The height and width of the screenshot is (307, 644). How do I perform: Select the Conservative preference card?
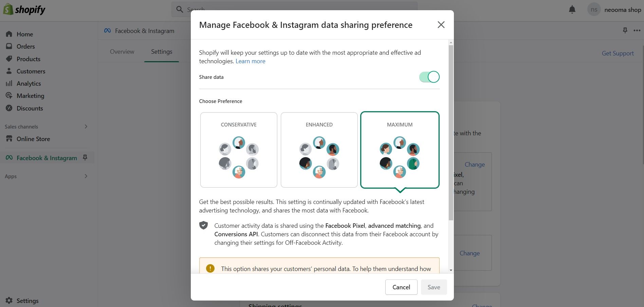coord(239,150)
